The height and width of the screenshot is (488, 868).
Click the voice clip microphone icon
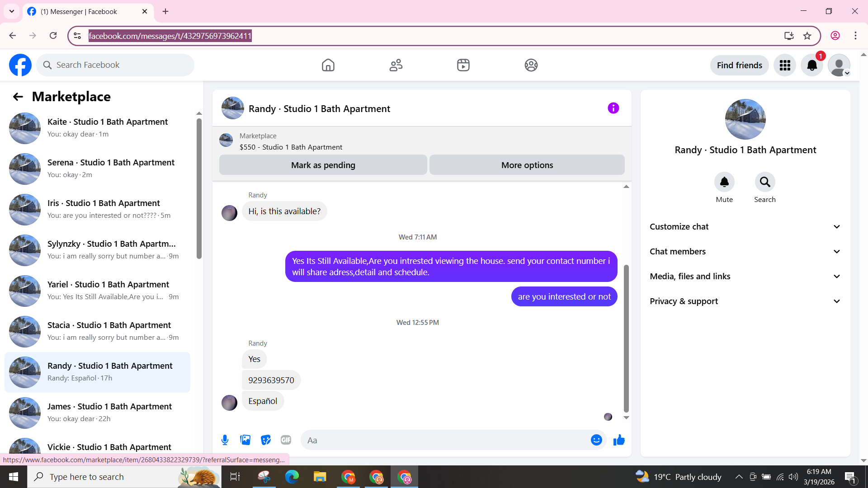pyautogui.click(x=225, y=440)
